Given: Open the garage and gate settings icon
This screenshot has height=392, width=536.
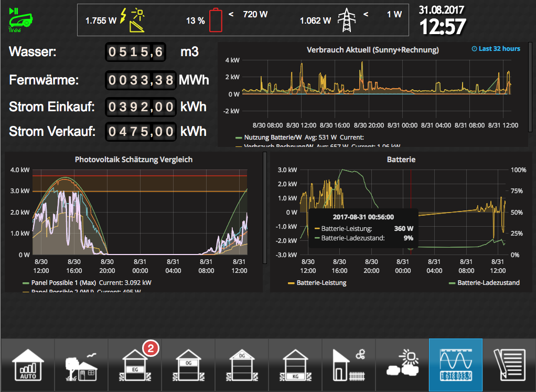Looking at the screenshot, I should pyautogui.click(x=349, y=365).
